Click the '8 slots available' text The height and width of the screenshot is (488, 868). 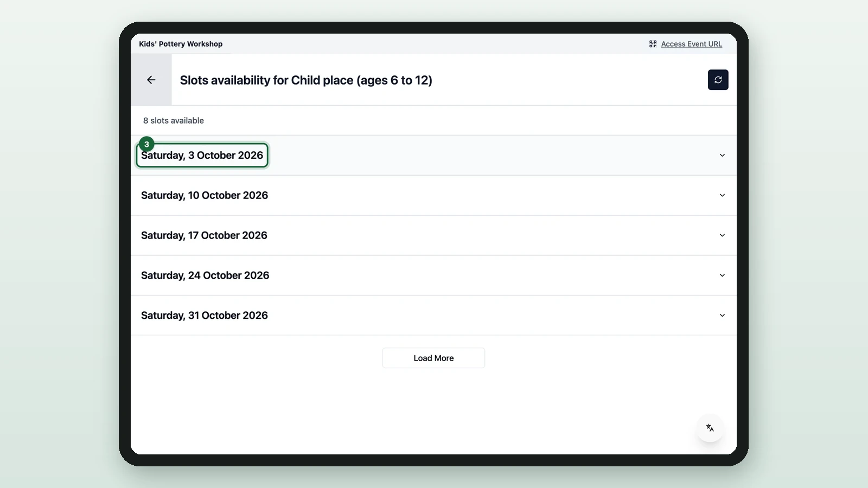[174, 120]
